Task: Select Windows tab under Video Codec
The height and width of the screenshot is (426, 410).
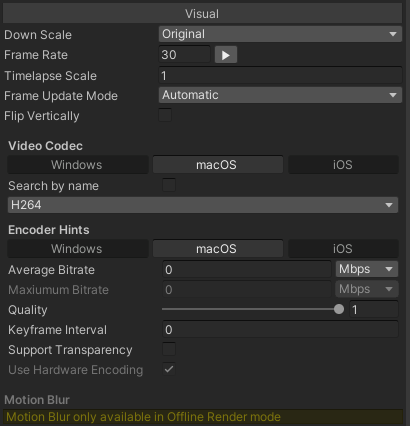Action: pos(78,165)
